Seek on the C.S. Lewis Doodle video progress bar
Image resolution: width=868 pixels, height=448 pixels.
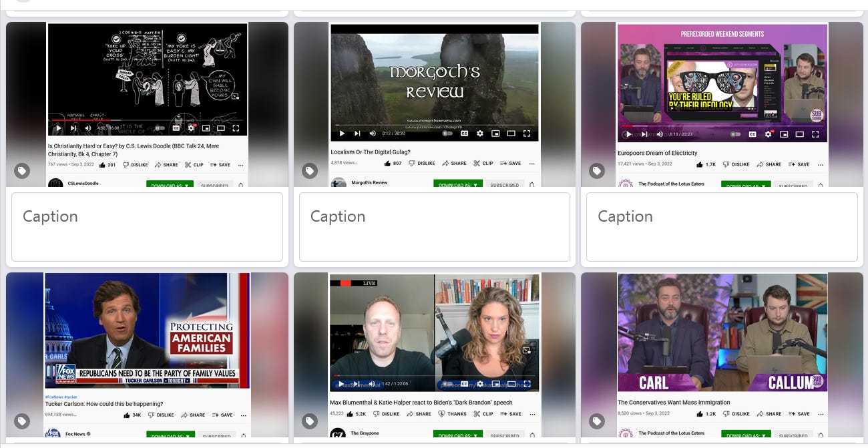coord(148,121)
